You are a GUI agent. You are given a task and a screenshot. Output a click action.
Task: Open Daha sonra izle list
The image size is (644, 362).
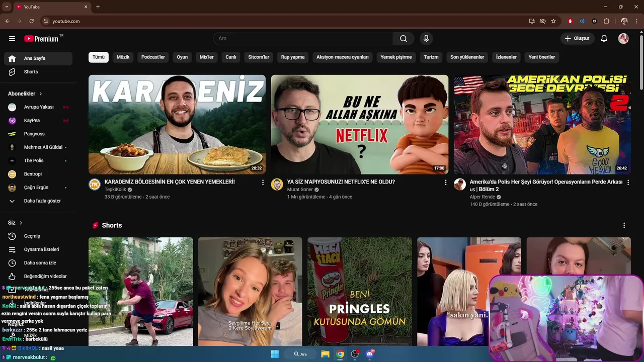(x=38, y=263)
